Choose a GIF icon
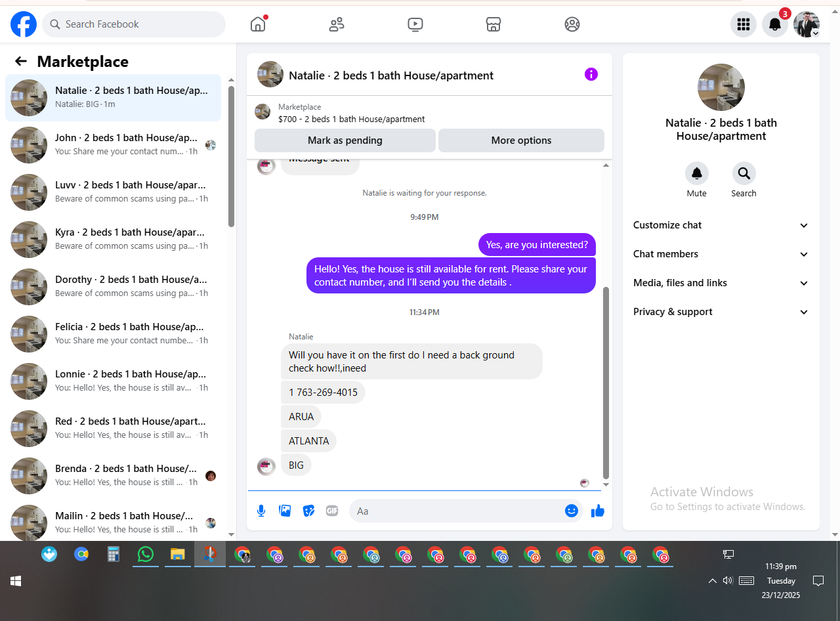This screenshot has height=621, width=840. click(x=332, y=511)
